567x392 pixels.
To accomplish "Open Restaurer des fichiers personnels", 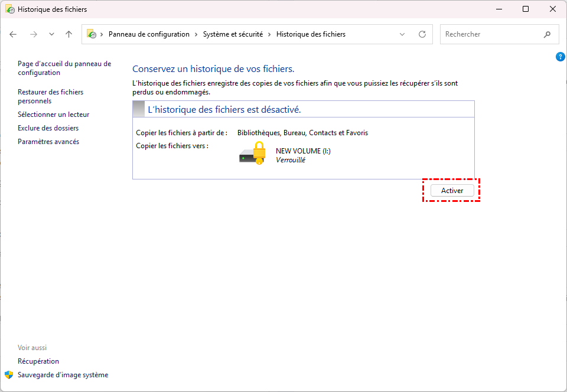I will 51,96.
